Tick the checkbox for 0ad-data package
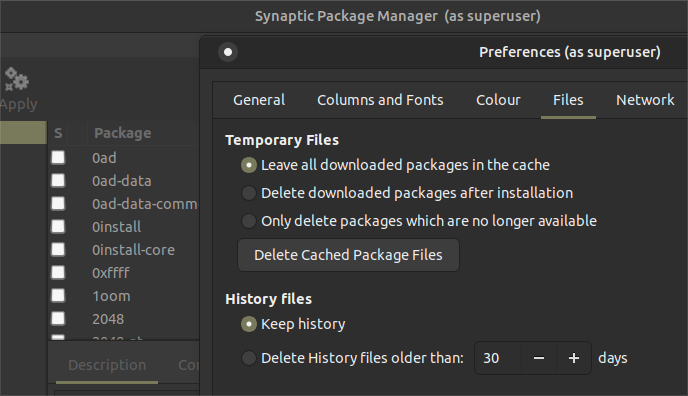The height and width of the screenshot is (396, 688). pos(58,181)
